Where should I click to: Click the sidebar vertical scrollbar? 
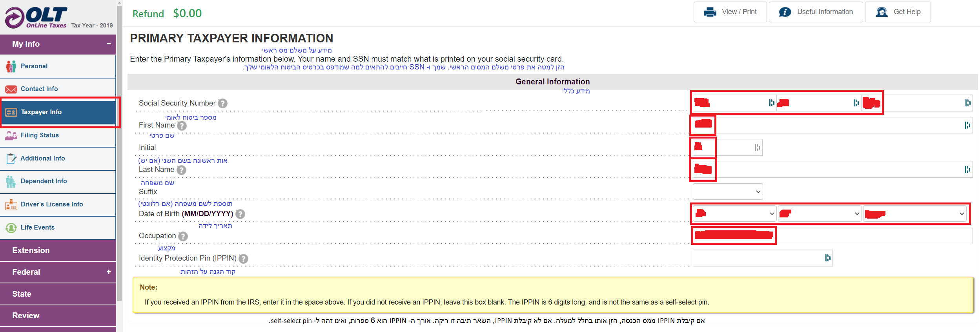click(x=119, y=153)
